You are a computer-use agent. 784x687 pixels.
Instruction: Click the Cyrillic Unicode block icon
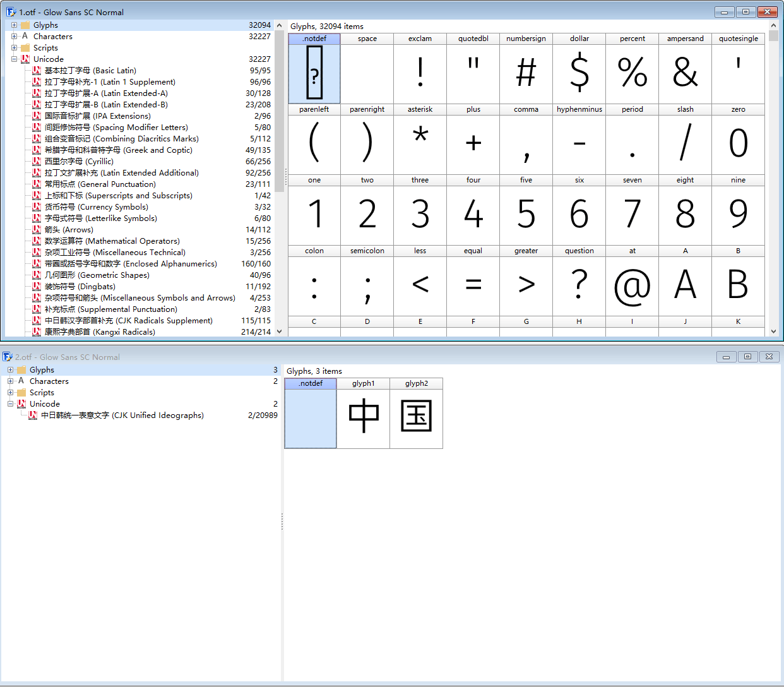coord(37,162)
